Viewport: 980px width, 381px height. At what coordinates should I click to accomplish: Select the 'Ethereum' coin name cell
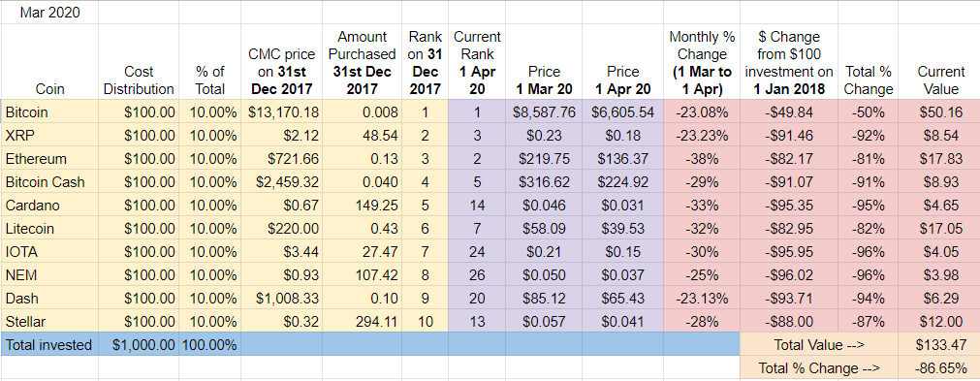(49, 159)
